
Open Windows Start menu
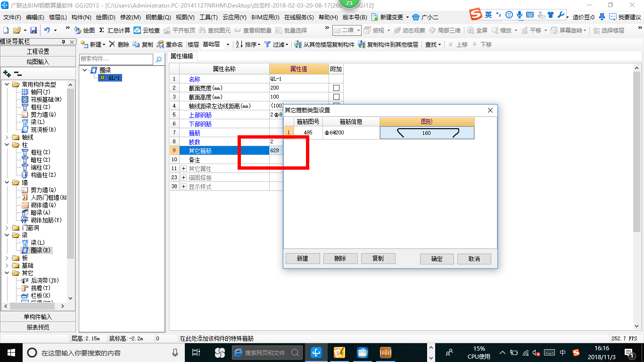coord(11,352)
